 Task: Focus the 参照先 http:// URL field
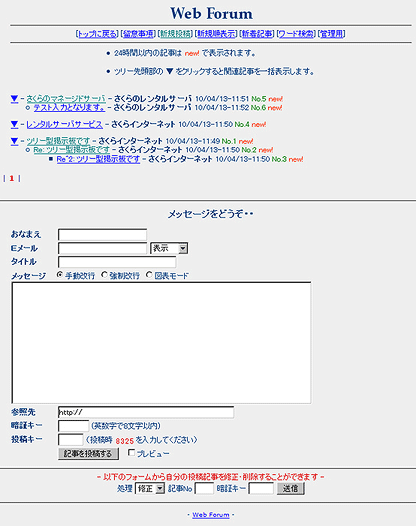[x=146, y=412]
